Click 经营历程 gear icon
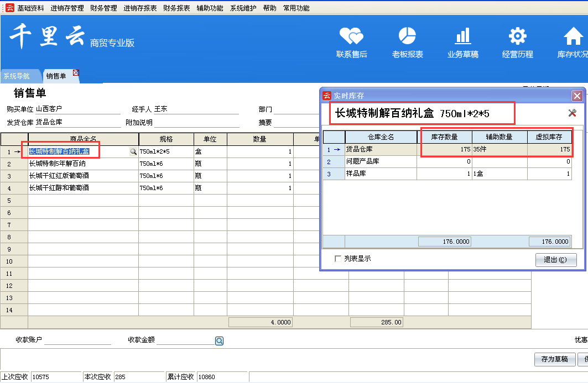 (x=517, y=36)
